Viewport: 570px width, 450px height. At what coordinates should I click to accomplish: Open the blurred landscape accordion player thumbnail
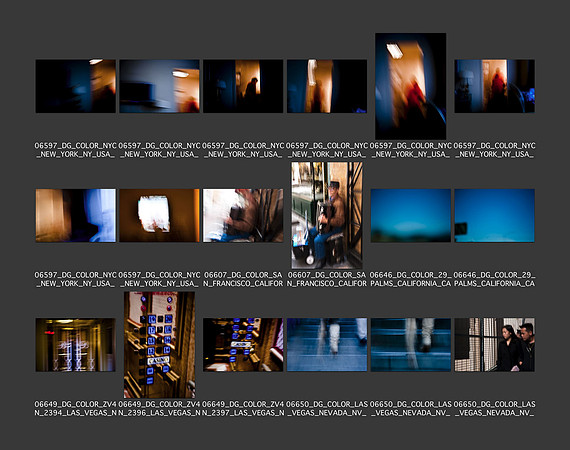click(243, 215)
